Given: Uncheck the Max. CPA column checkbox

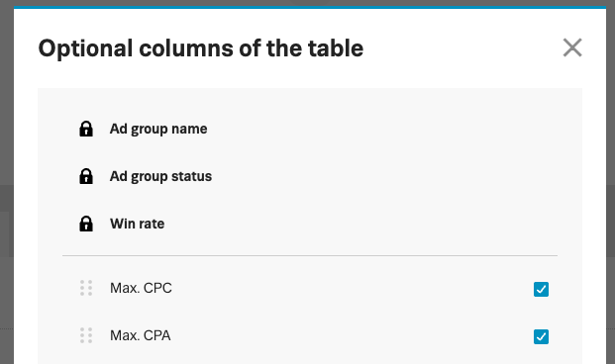Looking at the screenshot, I should [541, 336].
